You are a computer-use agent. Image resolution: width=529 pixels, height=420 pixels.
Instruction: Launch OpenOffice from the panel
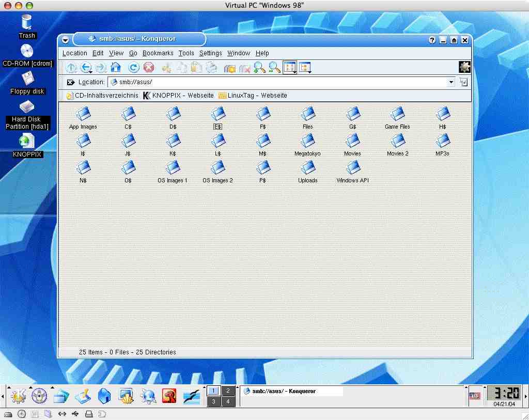tap(191, 396)
